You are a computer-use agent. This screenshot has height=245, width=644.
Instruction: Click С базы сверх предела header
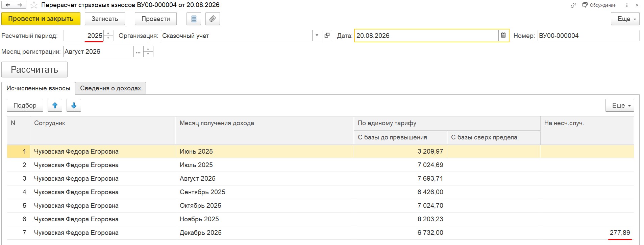point(494,138)
